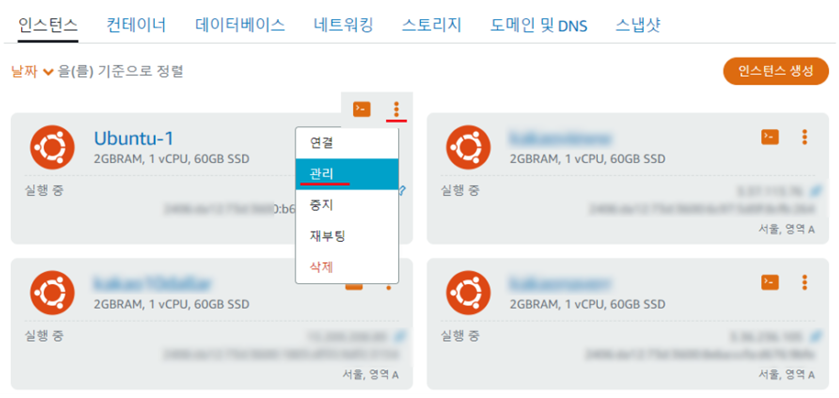The height and width of the screenshot is (398, 839).
Task: Open the 컨테이너 tab
Action: (x=136, y=25)
